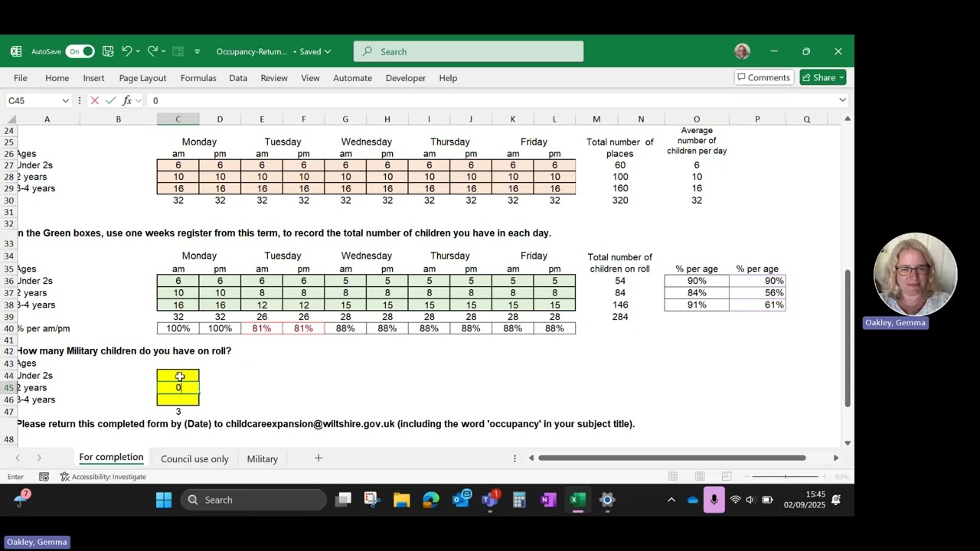The width and height of the screenshot is (980, 551).
Task: Toggle the AutoSave switch
Action: point(80,51)
